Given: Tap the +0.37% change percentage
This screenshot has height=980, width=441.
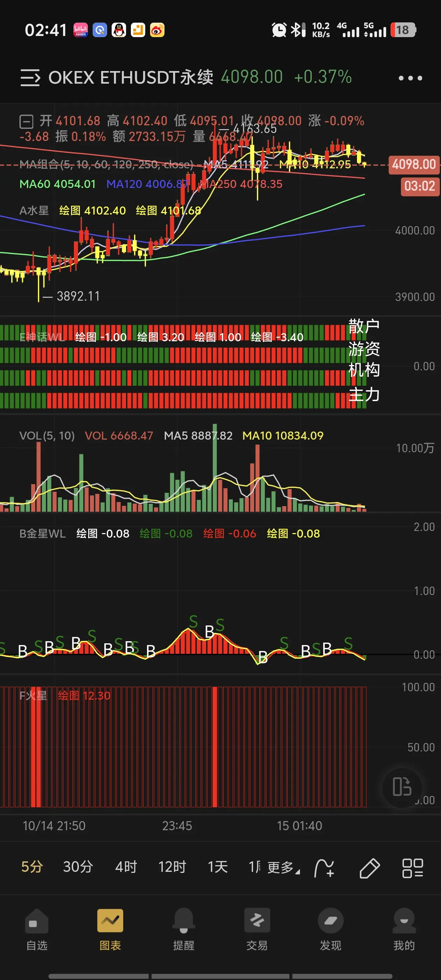Looking at the screenshot, I should coord(323,77).
